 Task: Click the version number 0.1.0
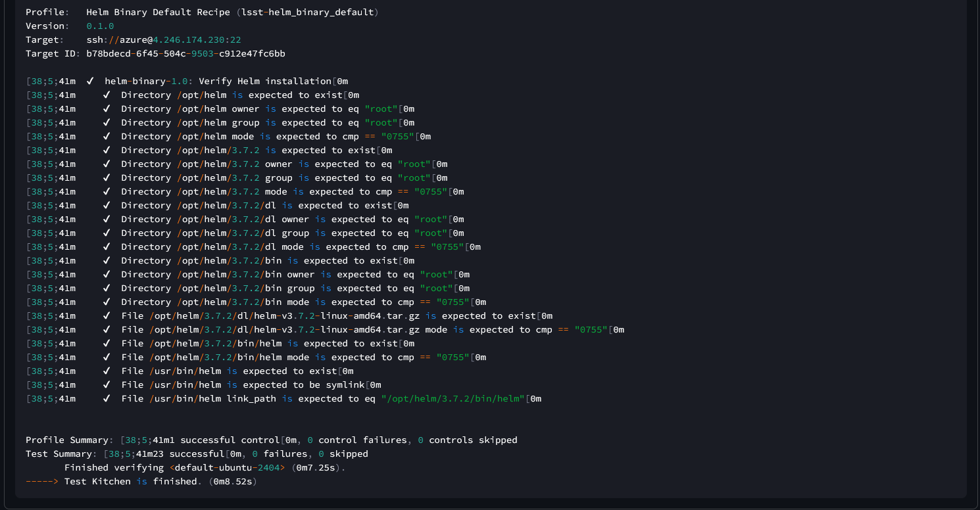click(x=100, y=26)
